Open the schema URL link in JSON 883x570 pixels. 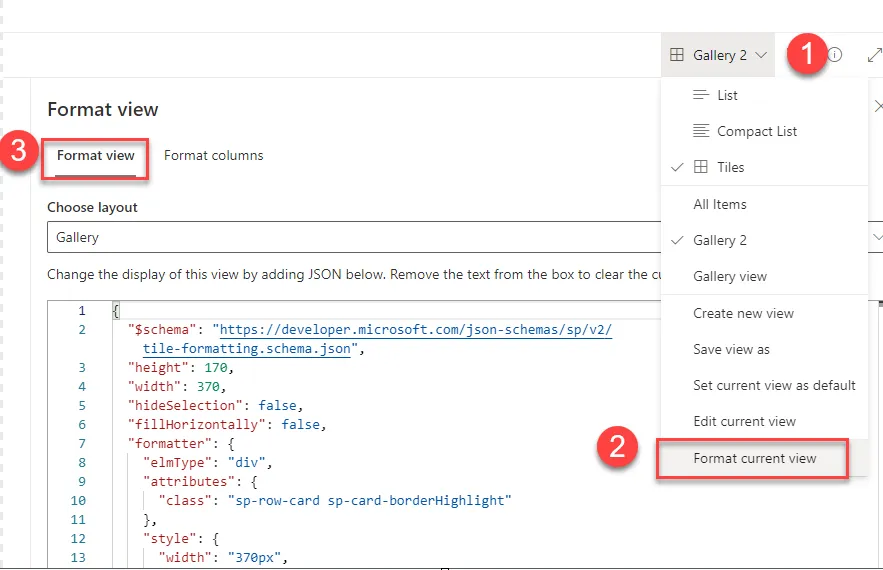(377, 339)
